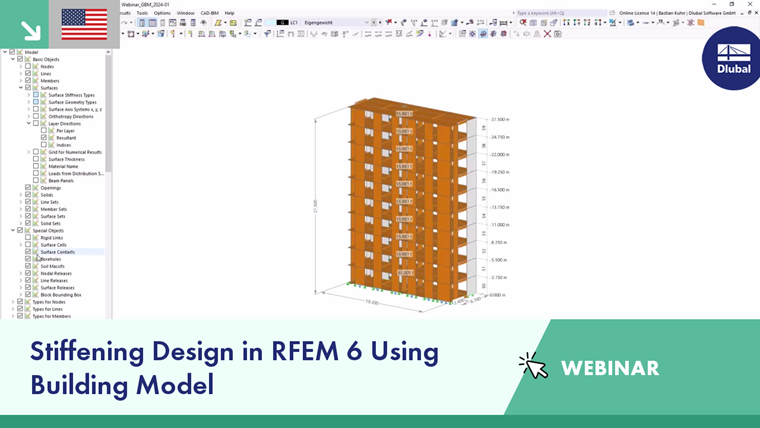Screen dimensions: 760x428
Task: Click the camera screenshot icon
Action: pos(557,34)
